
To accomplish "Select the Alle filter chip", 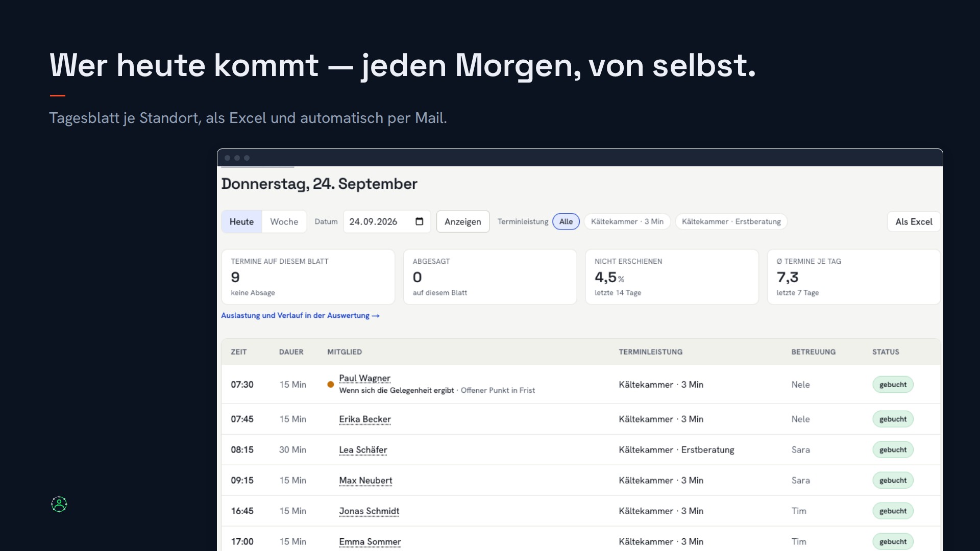I will (566, 221).
